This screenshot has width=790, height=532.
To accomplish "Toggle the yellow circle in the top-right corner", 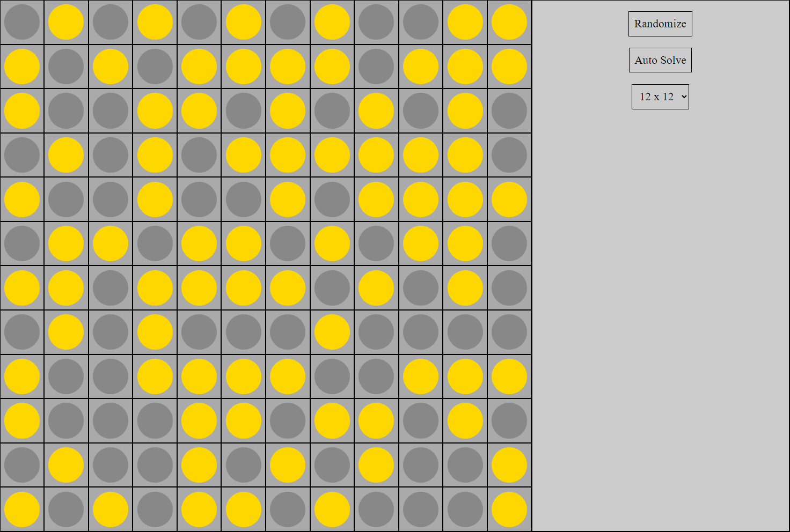I will pyautogui.click(x=508, y=22).
